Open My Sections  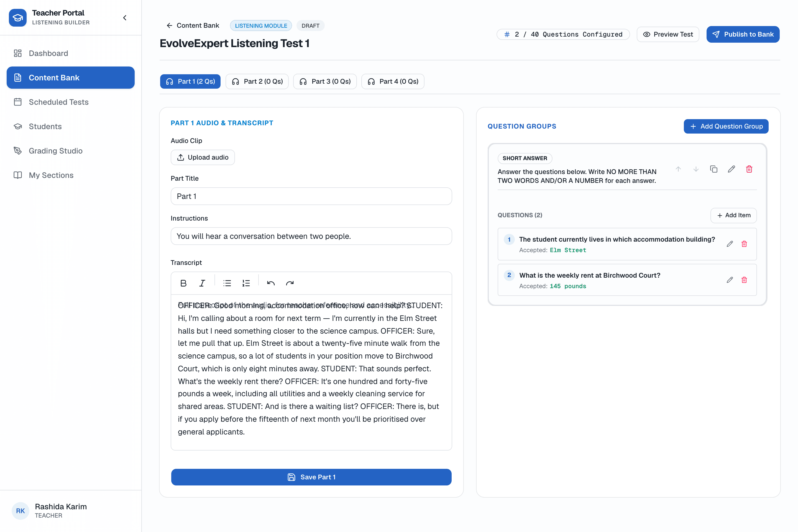point(71,175)
